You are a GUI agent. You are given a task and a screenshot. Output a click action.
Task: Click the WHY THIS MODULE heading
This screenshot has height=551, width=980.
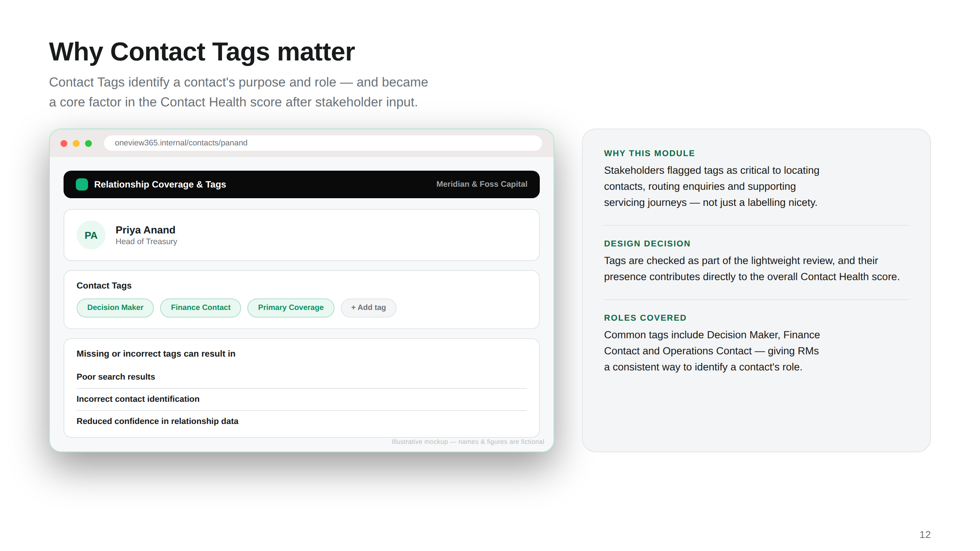(649, 153)
